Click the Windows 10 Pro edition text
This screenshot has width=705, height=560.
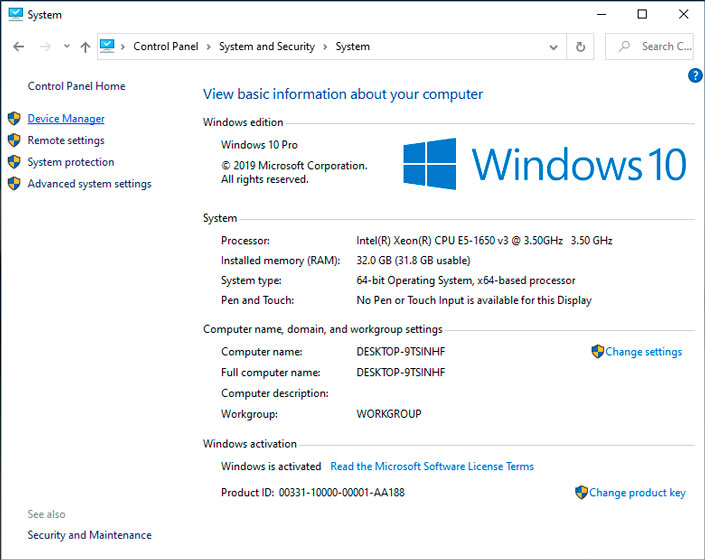pos(259,145)
